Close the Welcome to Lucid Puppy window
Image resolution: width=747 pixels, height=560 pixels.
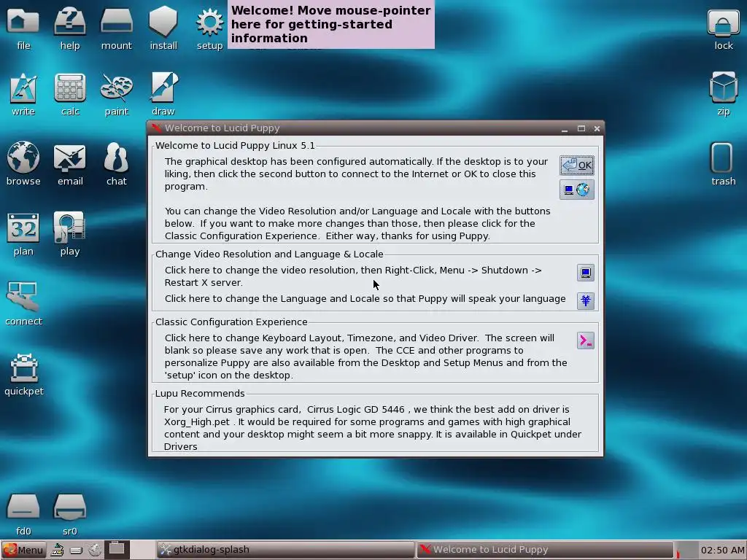pos(597,128)
